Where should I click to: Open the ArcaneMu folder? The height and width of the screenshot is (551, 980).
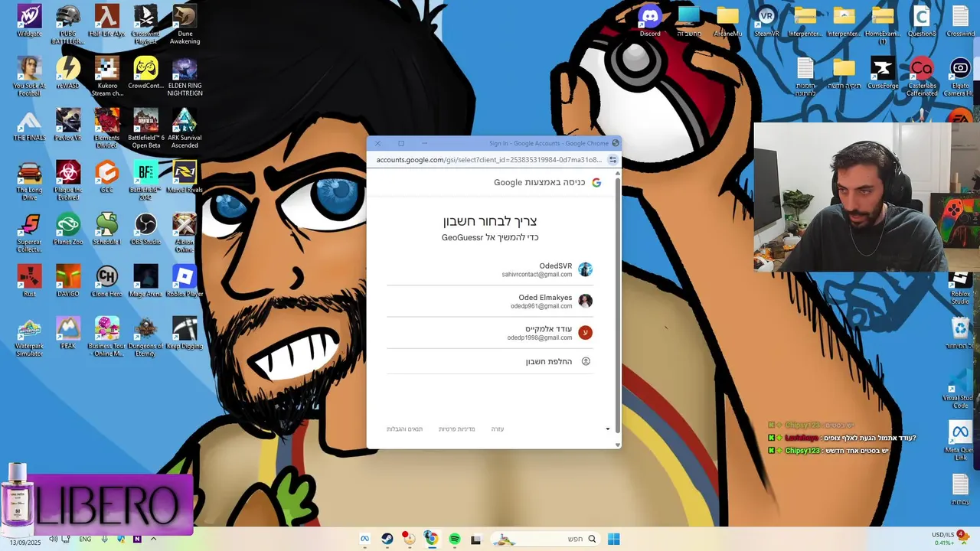click(x=727, y=21)
